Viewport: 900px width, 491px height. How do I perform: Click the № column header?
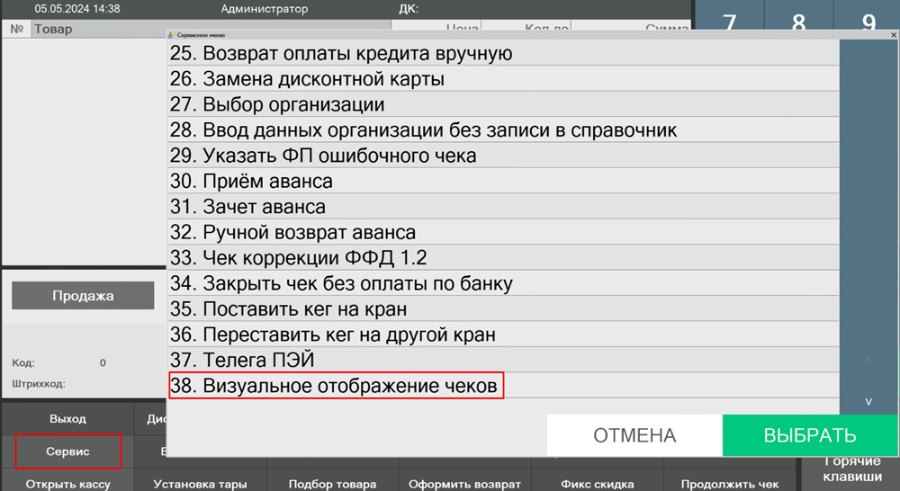(17, 29)
